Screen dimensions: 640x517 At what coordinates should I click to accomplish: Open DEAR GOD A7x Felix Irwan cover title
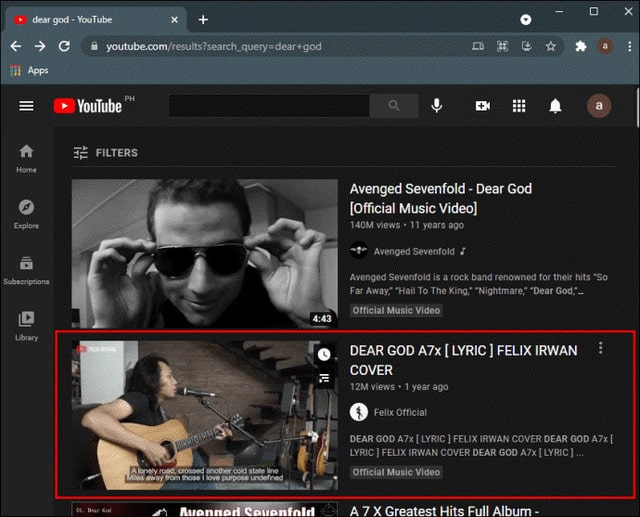pos(463,360)
